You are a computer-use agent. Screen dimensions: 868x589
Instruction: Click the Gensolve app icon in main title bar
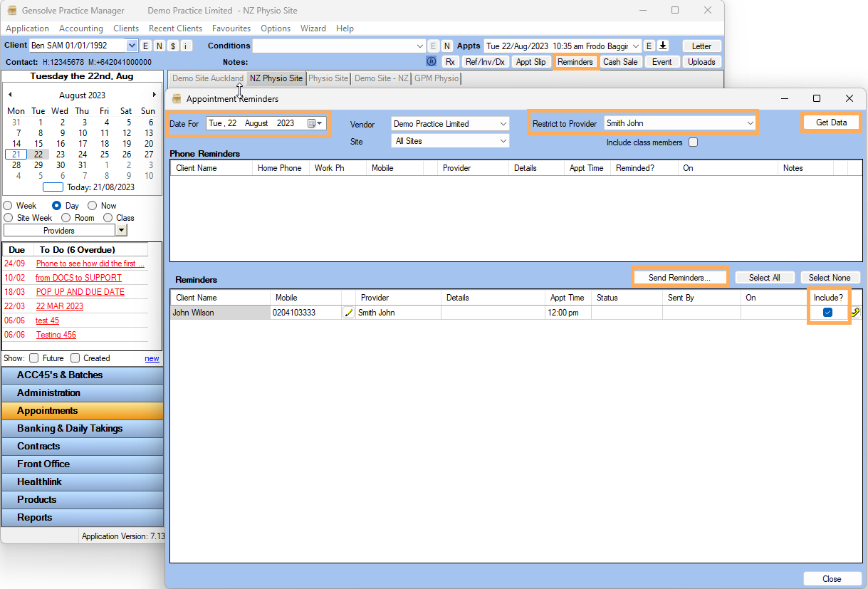(x=12, y=11)
